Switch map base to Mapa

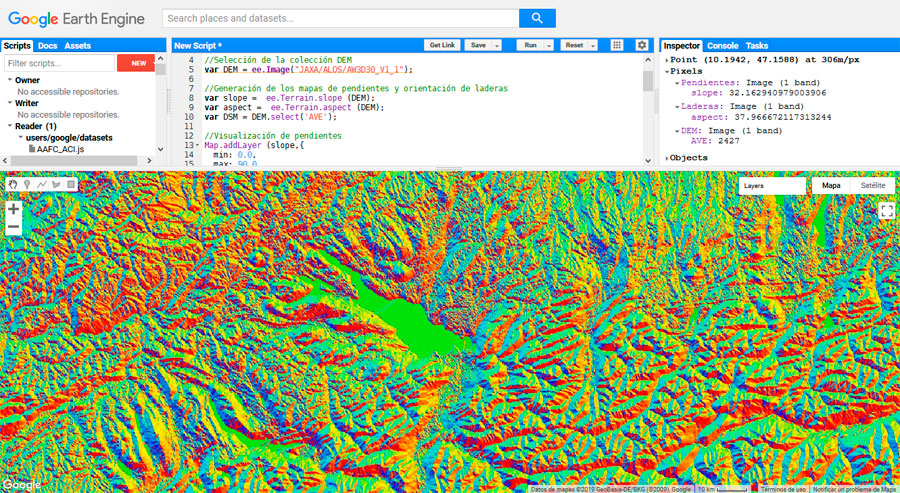click(x=831, y=185)
